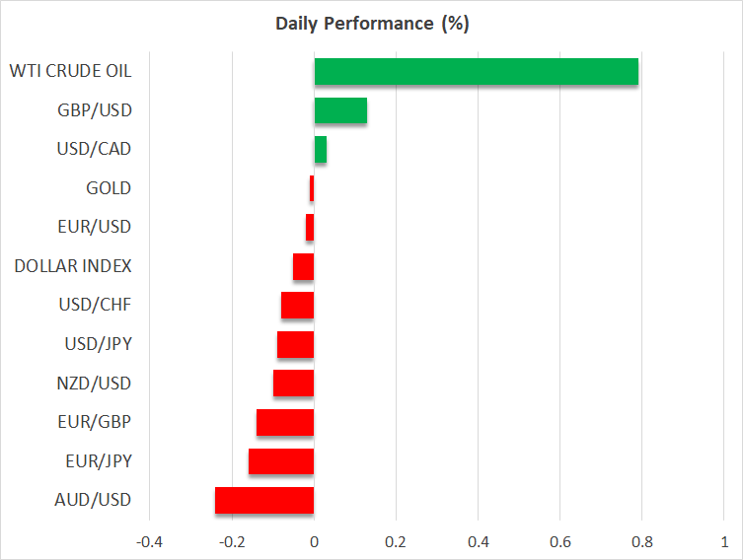Click the red USD/JPY bar
Image resolution: width=743 pixels, height=560 pixels.
point(295,344)
